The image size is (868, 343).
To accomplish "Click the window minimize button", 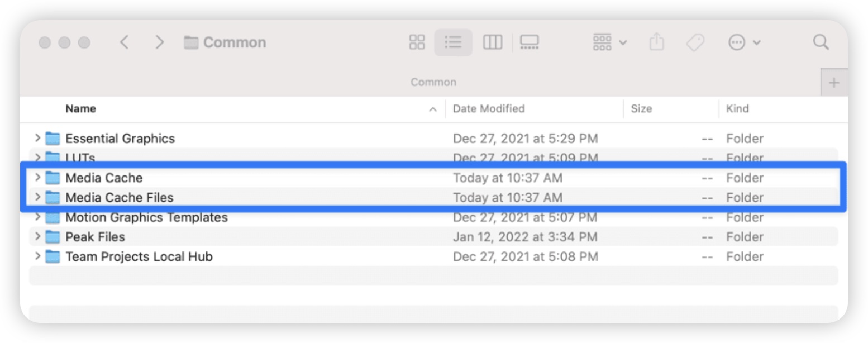I will 64,42.
